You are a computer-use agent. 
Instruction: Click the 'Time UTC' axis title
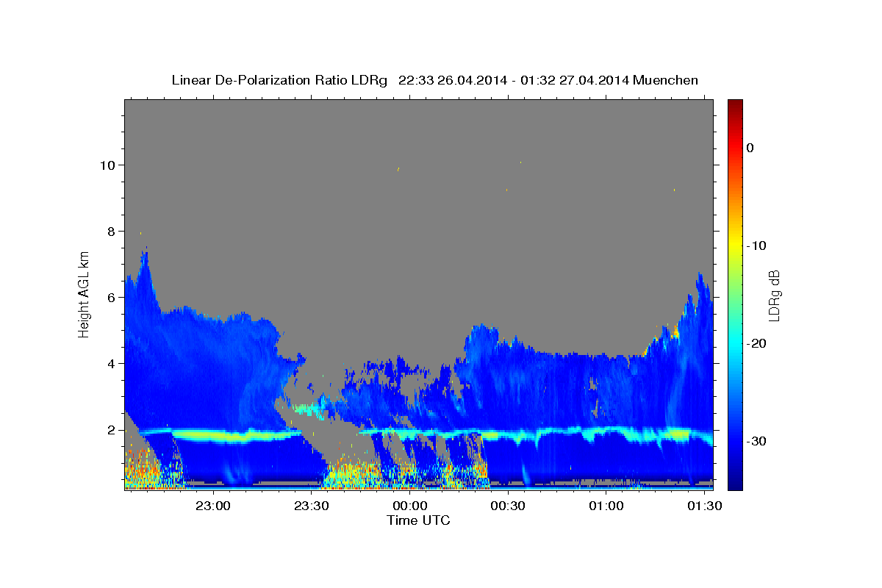click(x=418, y=520)
